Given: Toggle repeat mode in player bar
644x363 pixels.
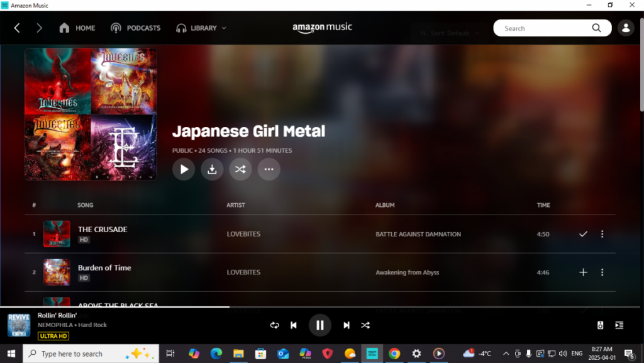Looking at the screenshot, I should (x=274, y=325).
